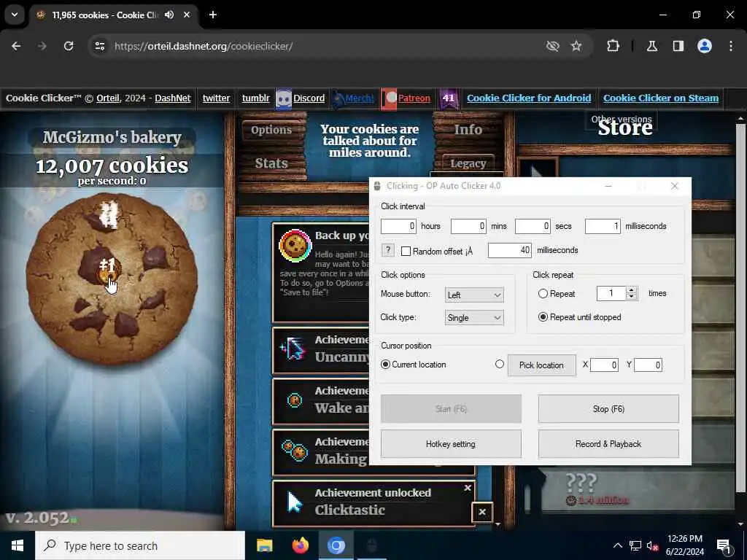The height and width of the screenshot is (560, 747).
Task: Open the browser extensions menu
Action: point(613,46)
